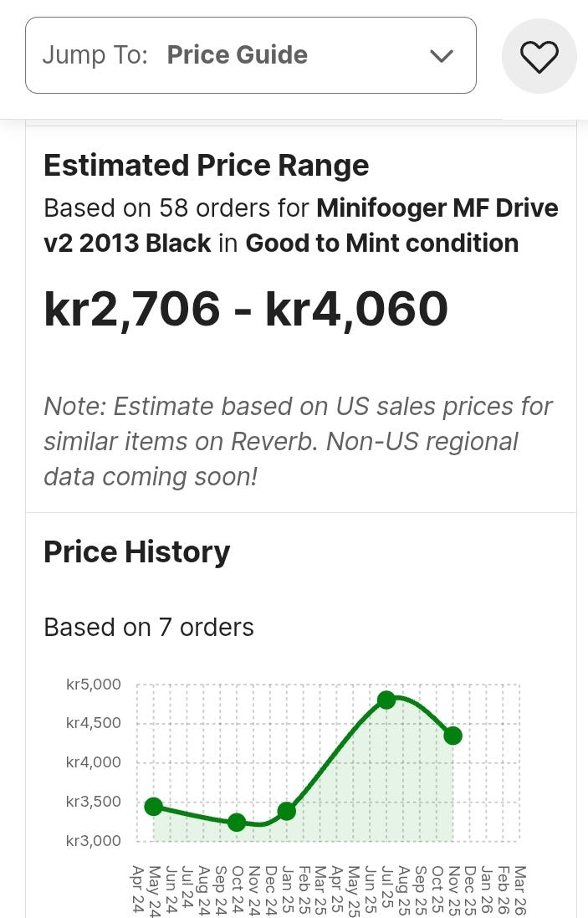588x918 pixels.
Task: Add item to watchlist with heart icon
Action: point(539,57)
